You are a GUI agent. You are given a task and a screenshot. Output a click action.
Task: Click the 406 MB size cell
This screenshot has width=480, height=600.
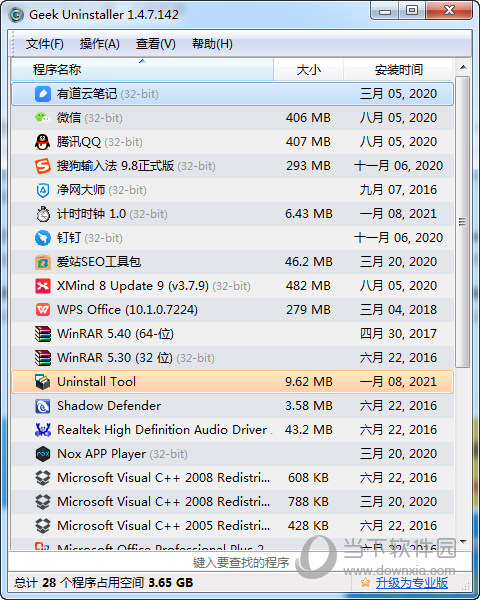(308, 118)
